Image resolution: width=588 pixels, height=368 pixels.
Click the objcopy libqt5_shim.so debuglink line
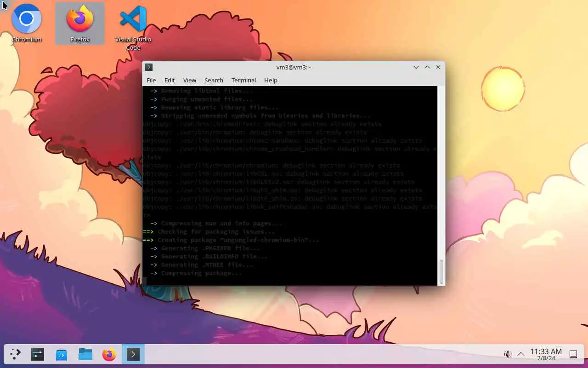pos(282,190)
